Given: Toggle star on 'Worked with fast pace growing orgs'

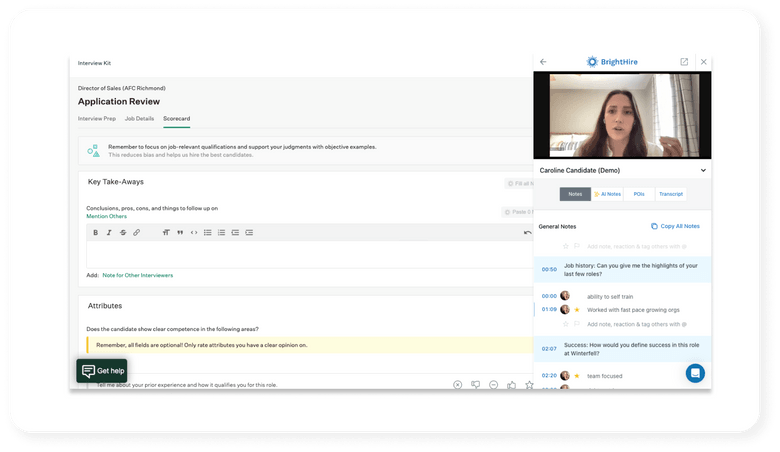Looking at the screenshot, I should tap(577, 310).
